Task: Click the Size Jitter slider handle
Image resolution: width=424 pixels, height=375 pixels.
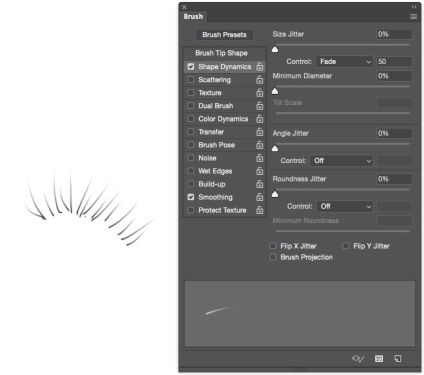Action: 275,49
